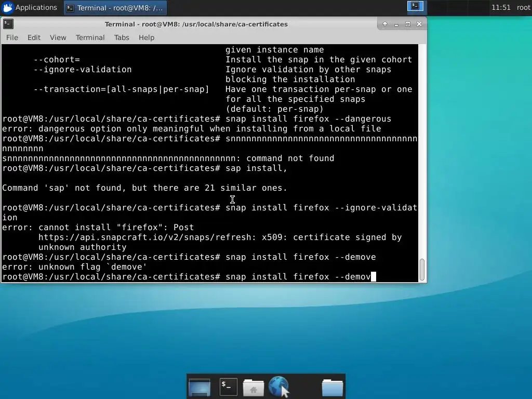Click the '--cohort=' option text
532x399 pixels.
tap(57, 60)
